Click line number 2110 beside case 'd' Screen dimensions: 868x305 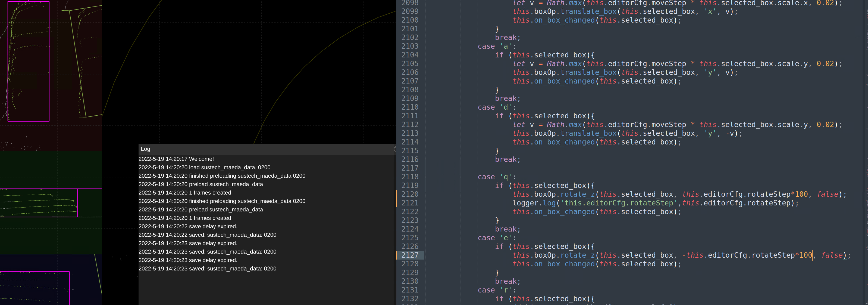409,107
